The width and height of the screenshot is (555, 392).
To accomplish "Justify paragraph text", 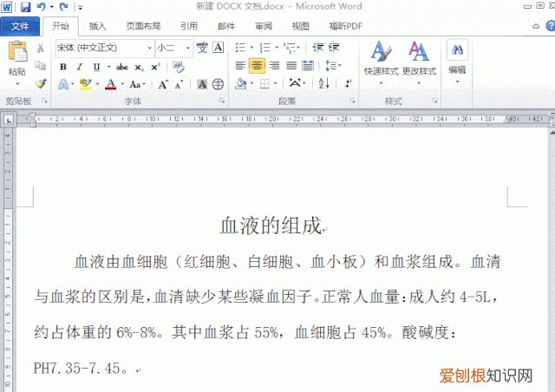I will (291, 66).
